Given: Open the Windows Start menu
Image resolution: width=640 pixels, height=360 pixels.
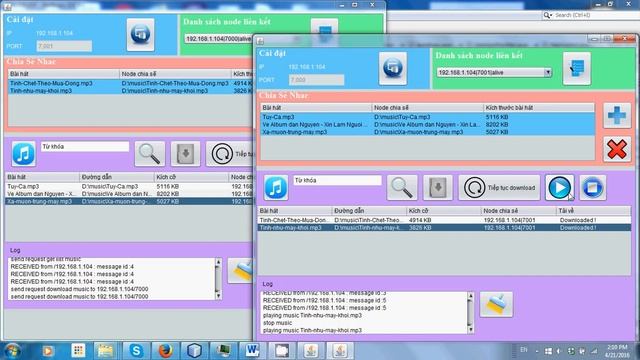Looking at the screenshot, I should click(x=12, y=351).
